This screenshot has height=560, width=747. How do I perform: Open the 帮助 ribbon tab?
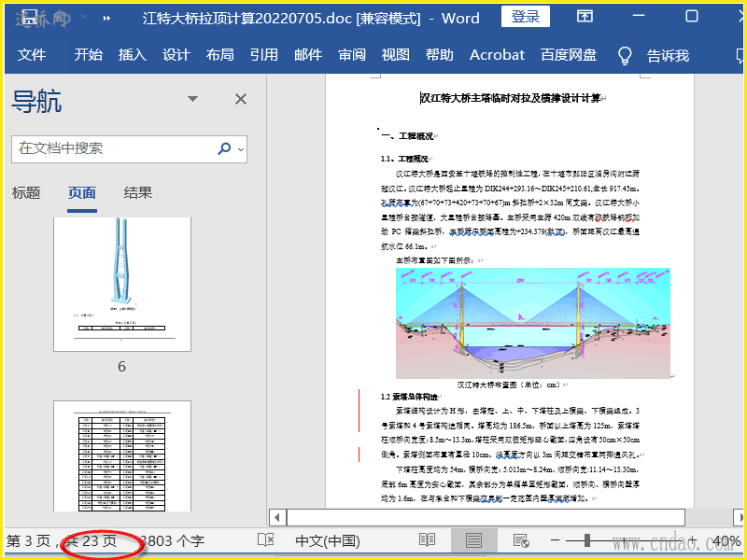pyautogui.click(x=439, y=55)
